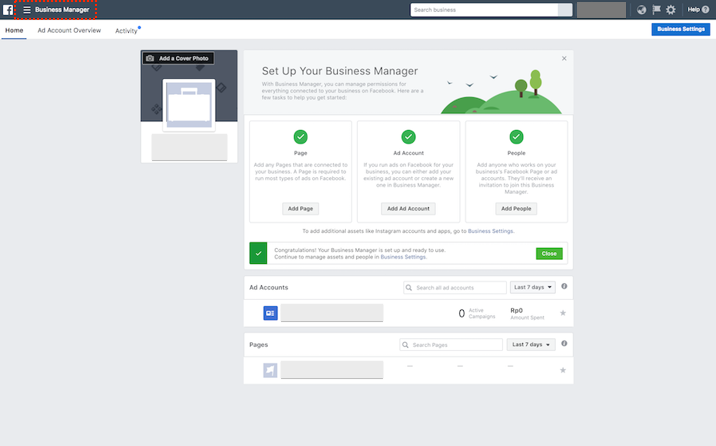The width and height of the screenshot is (716, 446).
Task: Click the camera icon on cover photo
Action: 150,58
